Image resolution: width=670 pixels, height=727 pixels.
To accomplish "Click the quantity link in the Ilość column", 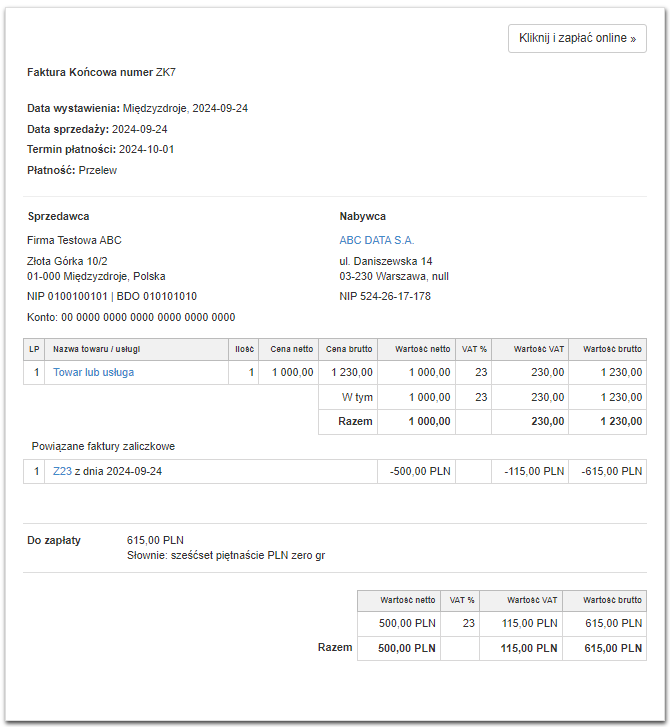I will coord(251,372).
